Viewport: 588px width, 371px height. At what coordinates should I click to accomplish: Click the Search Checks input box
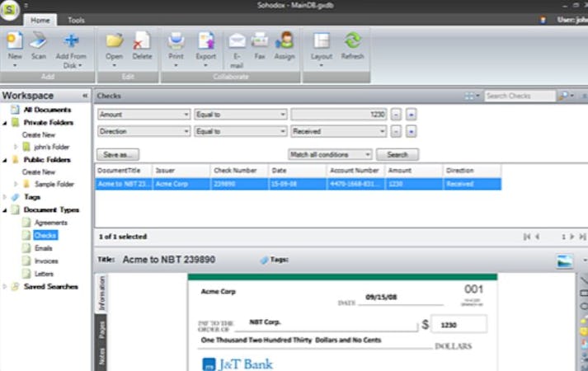click(x=520, y=96)
